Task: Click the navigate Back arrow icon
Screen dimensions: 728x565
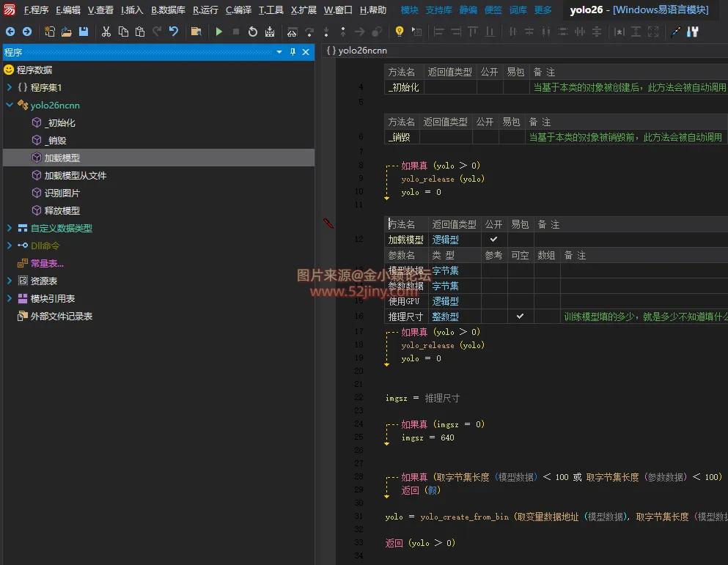Action: pyautogui.click(x=10, y=32)
